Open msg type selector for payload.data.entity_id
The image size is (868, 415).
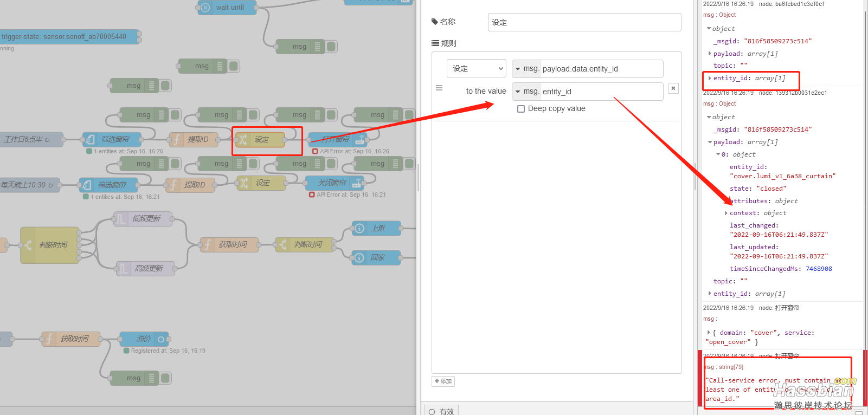coord(526,69)
